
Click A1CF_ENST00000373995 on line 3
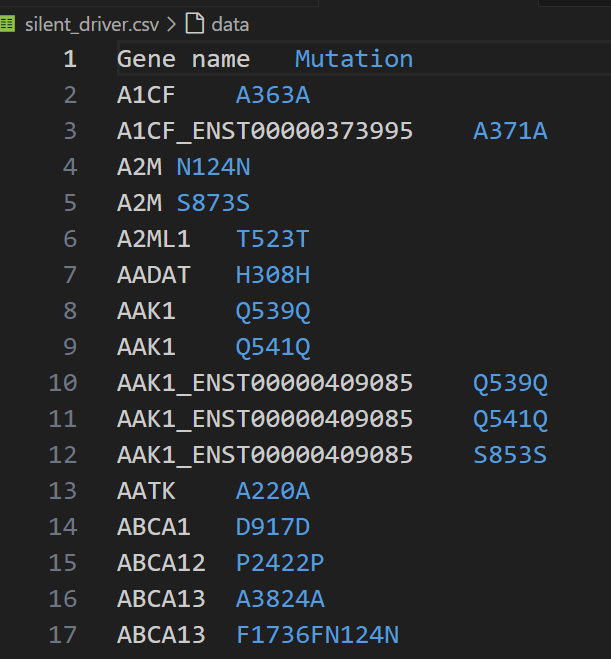(265, 131)
